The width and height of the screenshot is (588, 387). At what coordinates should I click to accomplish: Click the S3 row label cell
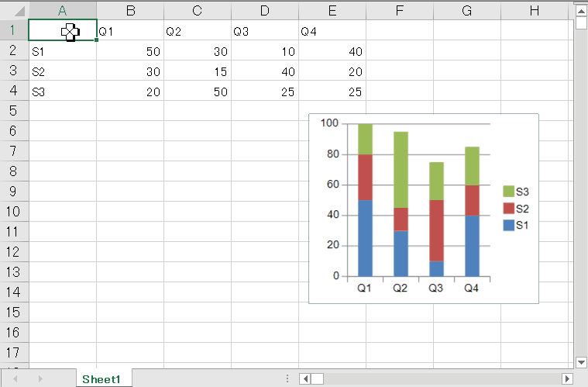coord(63,92)
